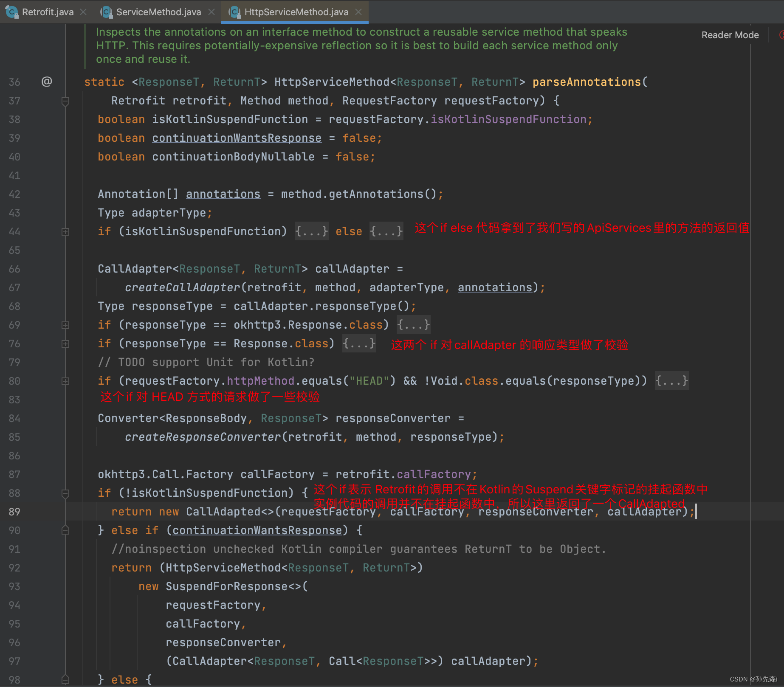Click the documentation comment starting with Inspects the annotations

pos(361,45)
